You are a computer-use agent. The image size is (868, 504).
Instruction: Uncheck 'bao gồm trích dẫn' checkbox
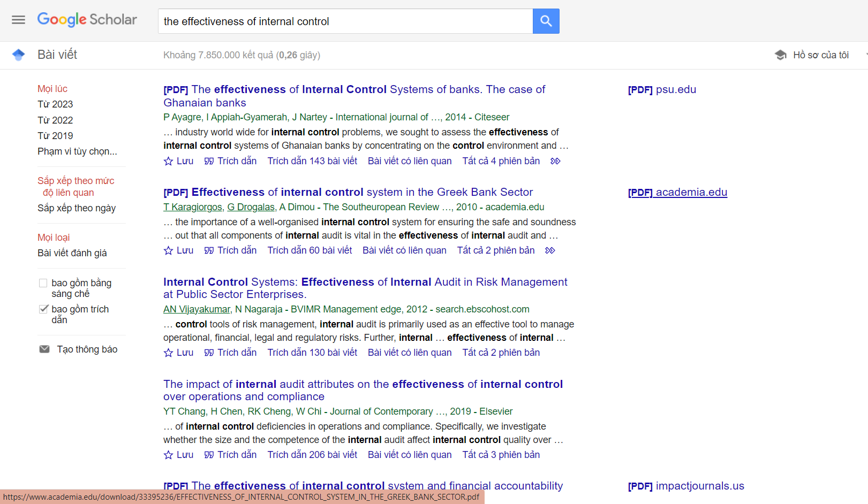coord(43,309)
